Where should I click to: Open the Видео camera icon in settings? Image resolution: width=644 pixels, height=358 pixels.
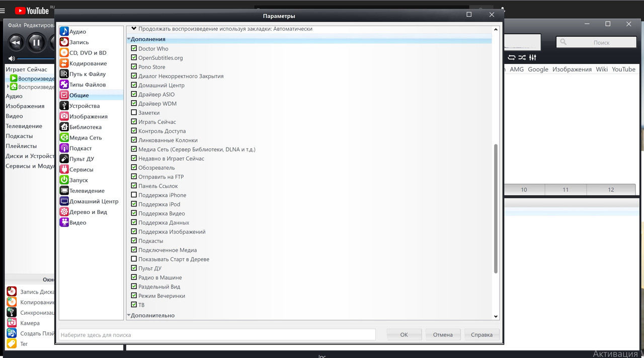[x=64, y=223]
